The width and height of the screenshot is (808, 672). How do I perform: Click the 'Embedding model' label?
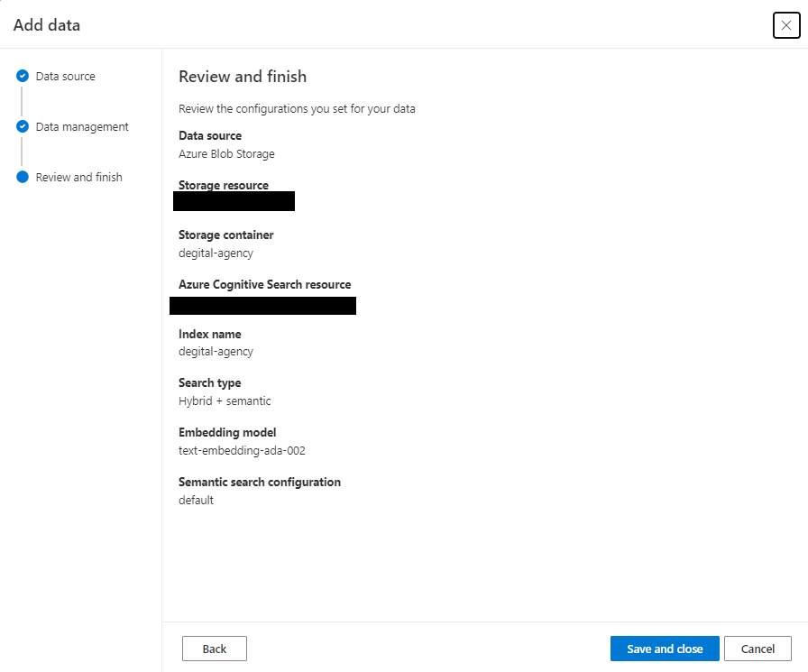click(x=227, y=432)
